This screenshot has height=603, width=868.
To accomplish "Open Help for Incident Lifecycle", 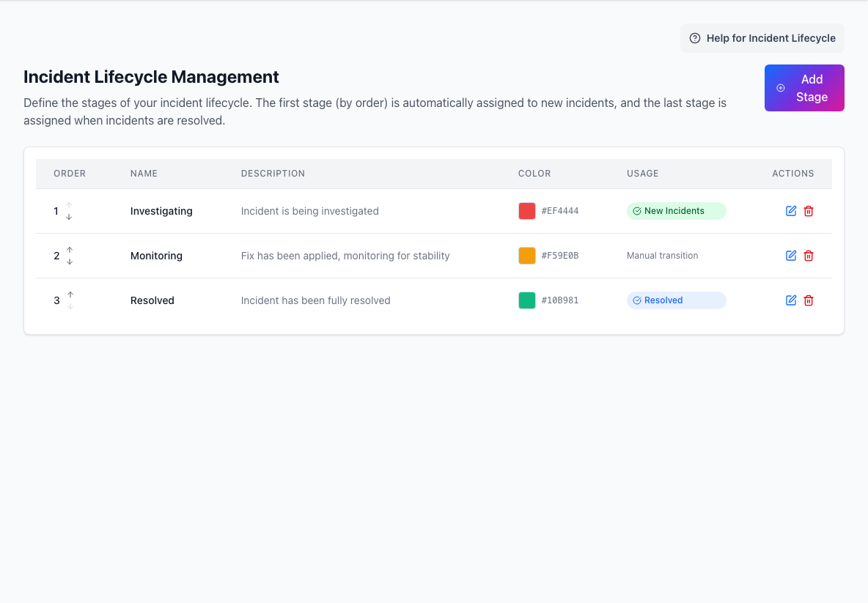I will coord(762,38).
